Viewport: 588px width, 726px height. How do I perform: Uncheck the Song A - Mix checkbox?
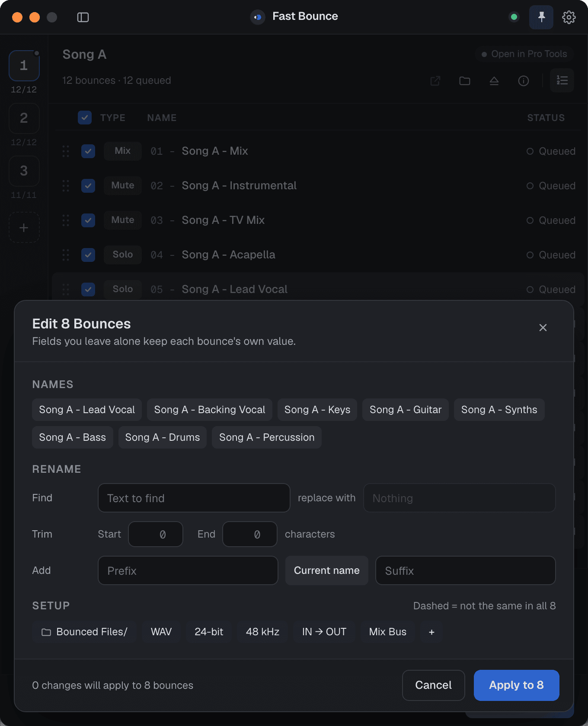(x=88, y=151)
